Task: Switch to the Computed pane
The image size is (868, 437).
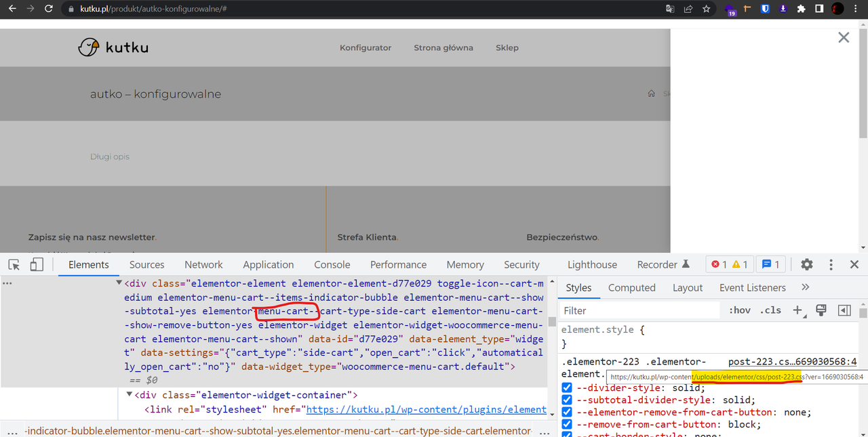Action: pyautogui.click(x=632, y=287)
